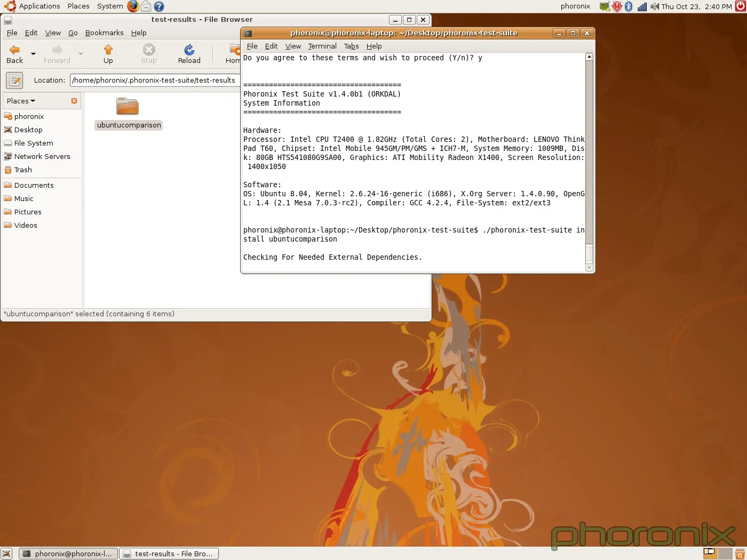Click the File Browser window menu icon
Screen dimensions: 747x560
(x=7, y=20)
